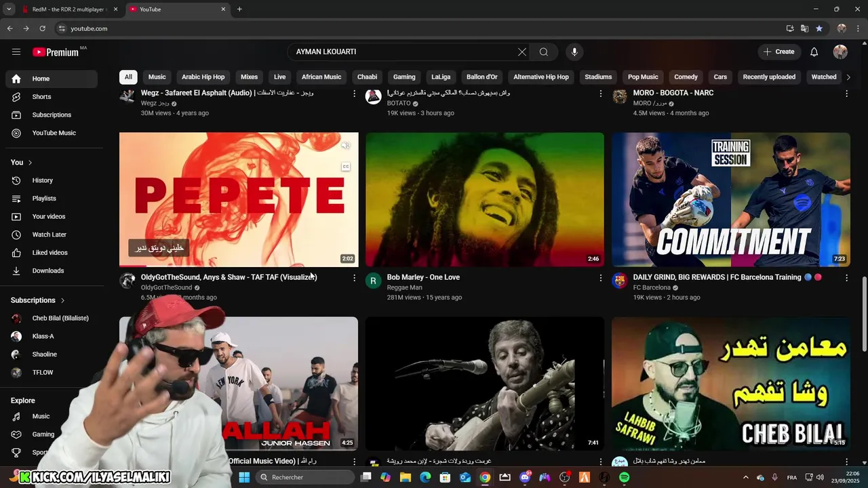Viewport: 868px width, 488px height.
Task: Open options menu for Wegz video
Action: click(354, 94)
